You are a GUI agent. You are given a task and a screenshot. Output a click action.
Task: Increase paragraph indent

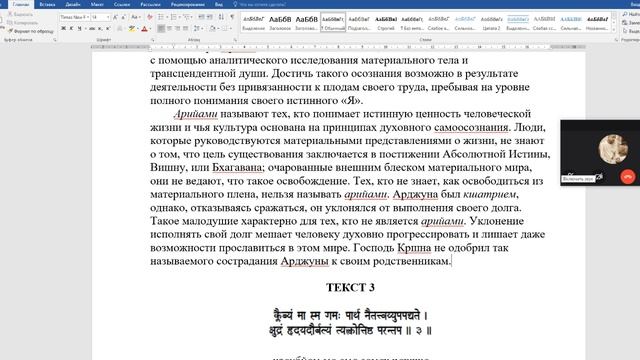coord(210,17)
